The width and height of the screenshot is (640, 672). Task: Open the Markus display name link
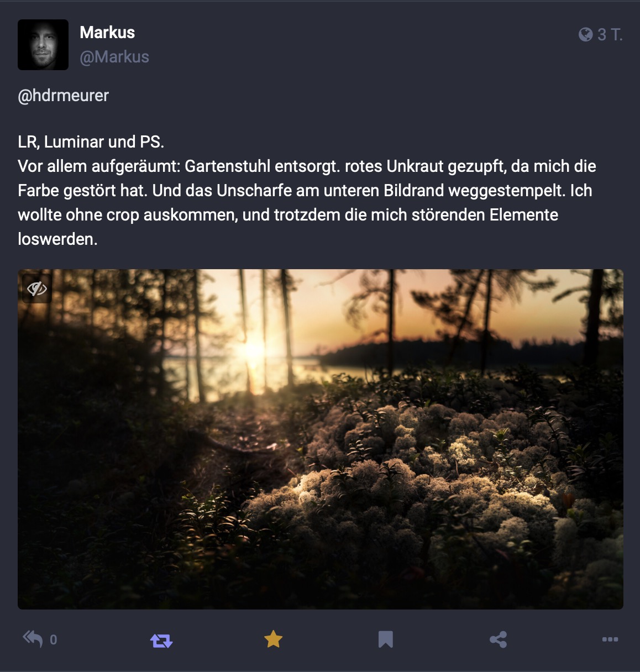click(x=107, y=32)
